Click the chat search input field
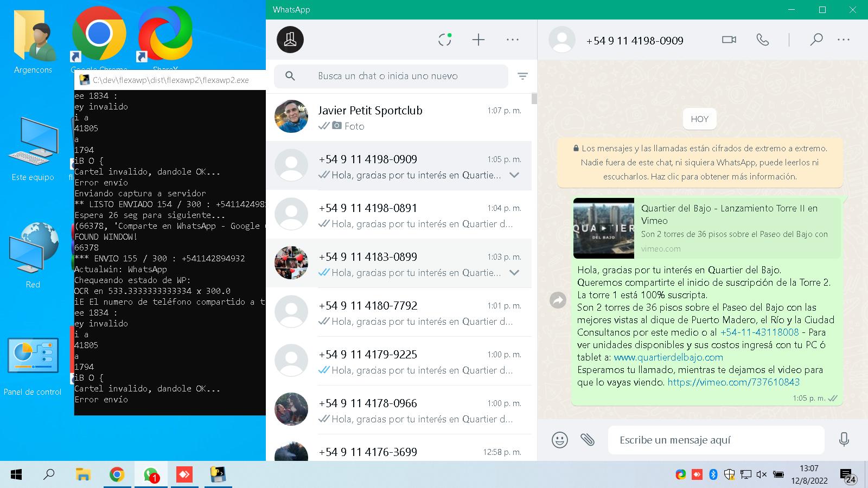The height and width of the screenshot is (488, 868). pos(391,76)
